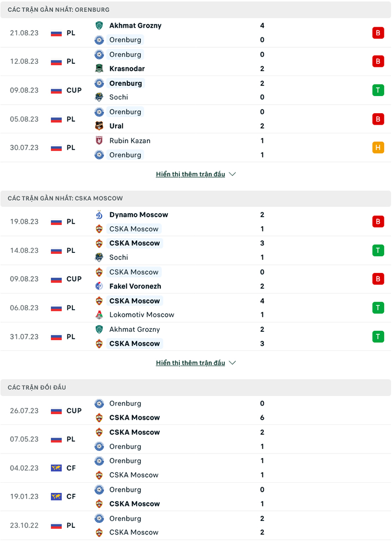Image resolution: width=392 pixels, height=541 pixels.
Task: Click the Sochi name in 14.08.23 match
Action: [x=119, y=257]
